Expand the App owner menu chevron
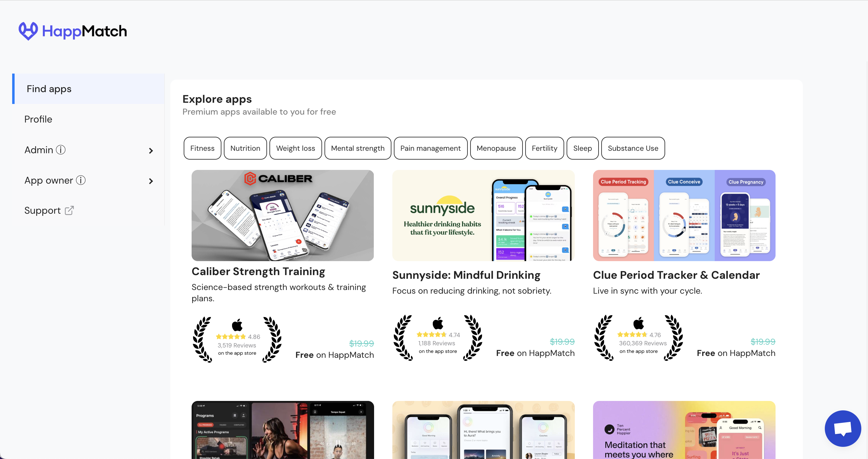Viewport: 868px width, 459px height. pyautogui.click(x=151, y=181)
